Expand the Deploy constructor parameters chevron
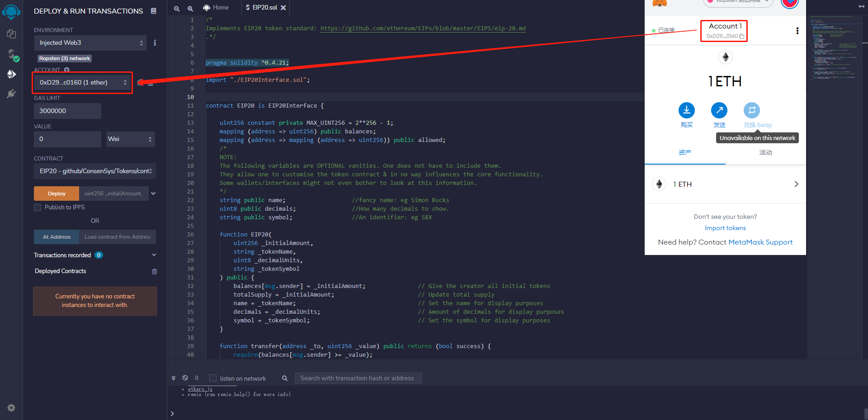The height and width of the screenshot is (420, 868). pyautogui.click(x=153, y=193)
